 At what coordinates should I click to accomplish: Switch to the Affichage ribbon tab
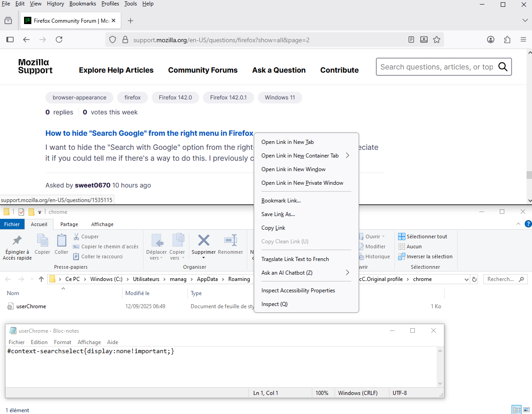point(102,224)
